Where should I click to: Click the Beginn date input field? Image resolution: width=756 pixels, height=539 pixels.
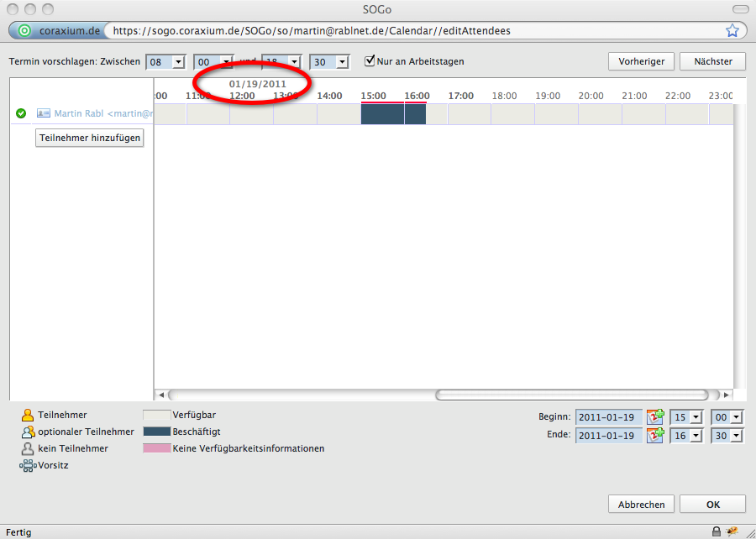(608, 416)
